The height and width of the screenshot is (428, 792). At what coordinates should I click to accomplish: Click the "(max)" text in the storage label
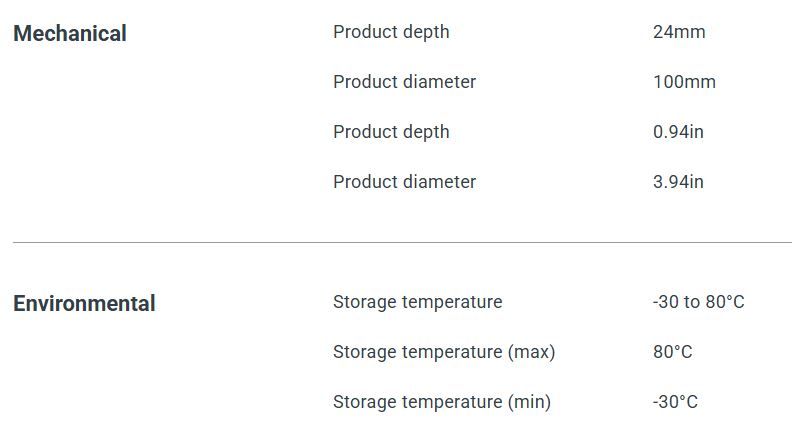531,352
